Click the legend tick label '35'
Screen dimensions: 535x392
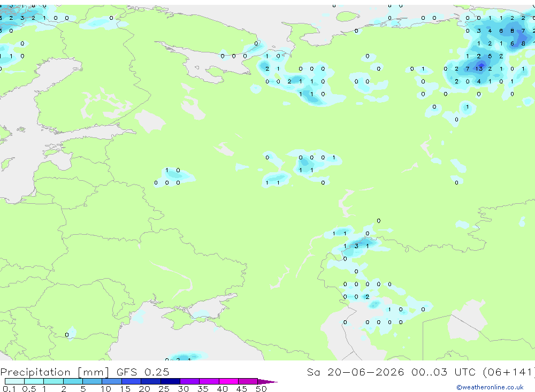[203, 389]
